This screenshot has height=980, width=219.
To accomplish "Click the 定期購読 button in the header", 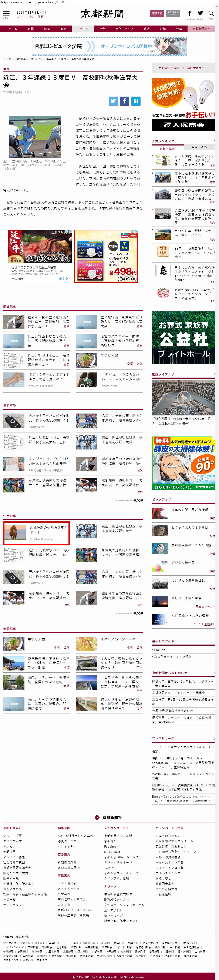I will click(157, 13).
